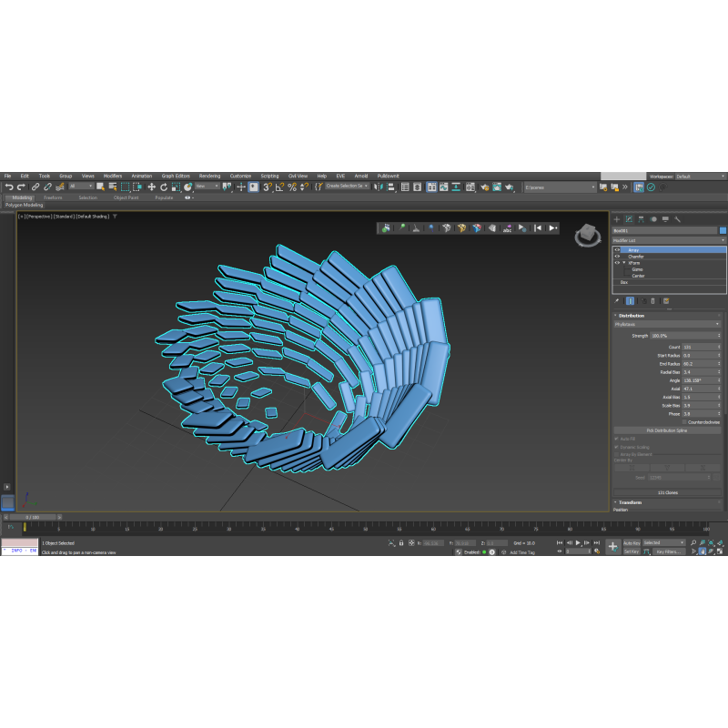Image resolution: width=728 pixels, height=728 pixels.
Task: Open the Hierarchy tab in command panel
Action: (641, 219)
